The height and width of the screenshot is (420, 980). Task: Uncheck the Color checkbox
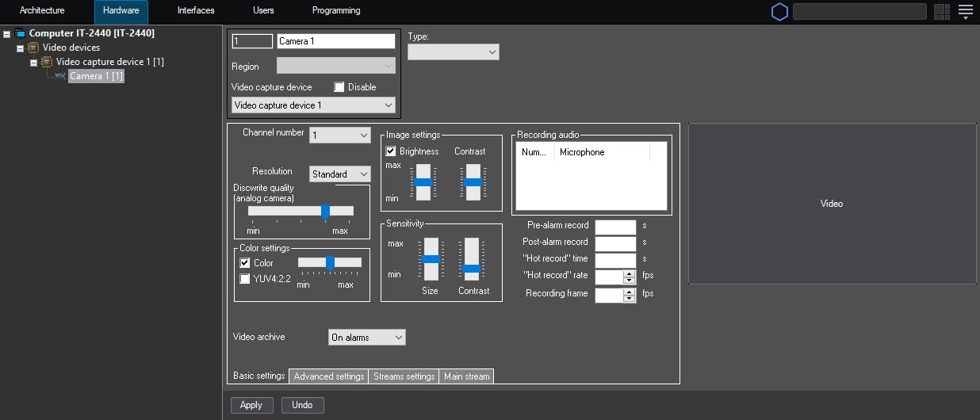click(245, 263)
